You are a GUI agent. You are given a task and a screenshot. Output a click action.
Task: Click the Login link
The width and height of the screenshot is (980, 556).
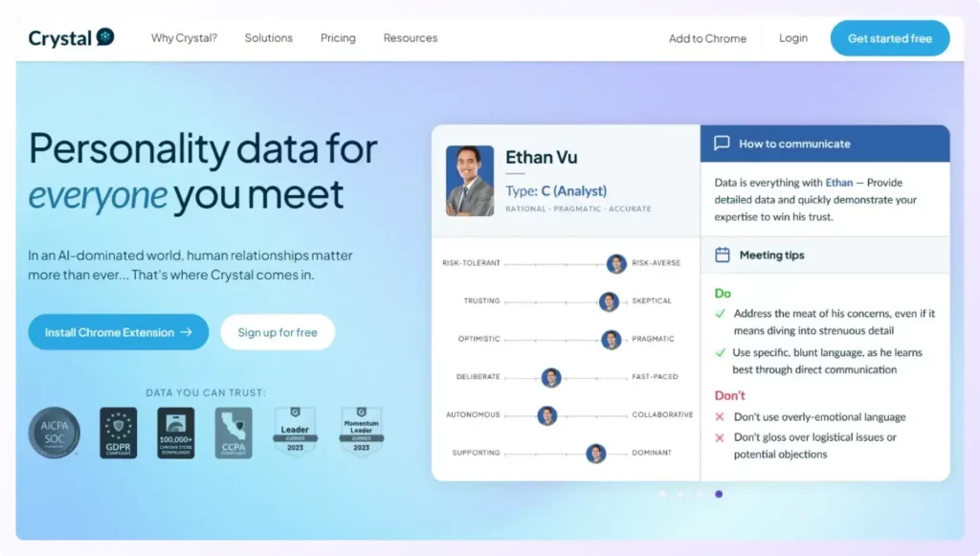[793, 38]
